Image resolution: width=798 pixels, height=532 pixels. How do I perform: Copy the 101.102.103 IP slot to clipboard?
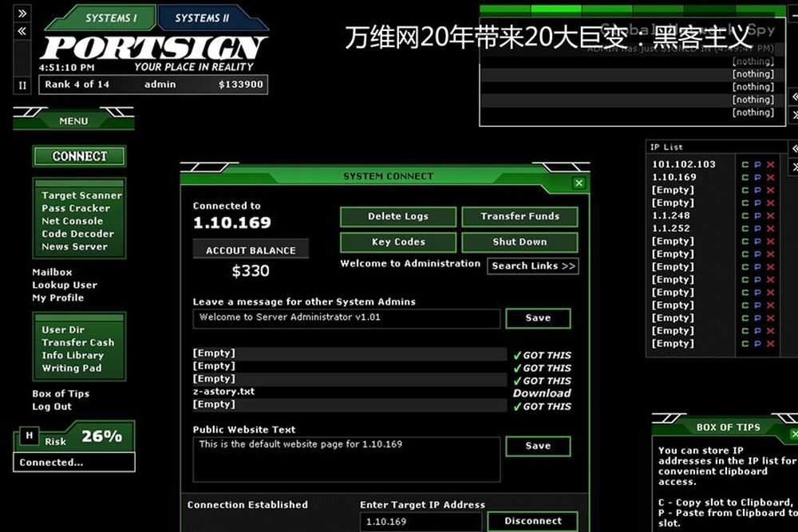(745, 165)
